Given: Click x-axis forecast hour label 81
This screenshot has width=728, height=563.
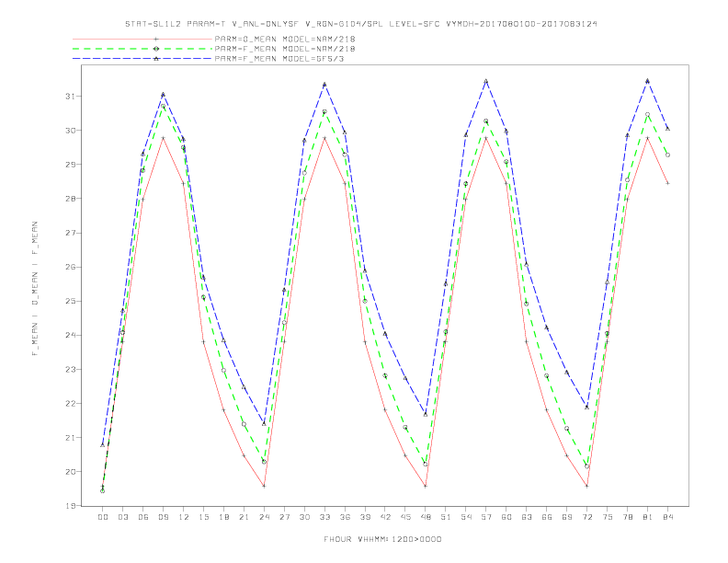Looking at the screenshot, I should pos(647,517).
